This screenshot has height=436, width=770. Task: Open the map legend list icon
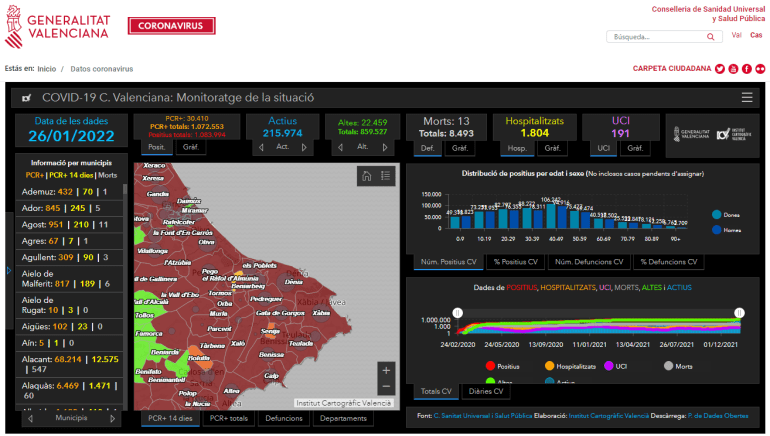tap(386, 176)
